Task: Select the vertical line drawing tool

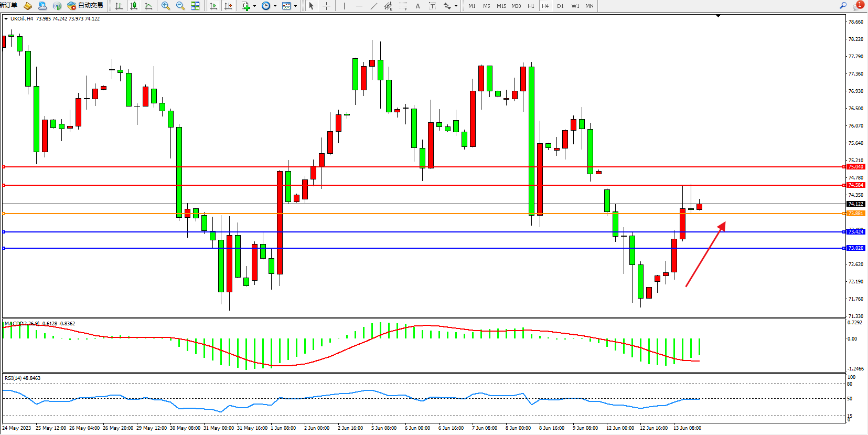Action: pyautogui.click(x=344, y=6)
